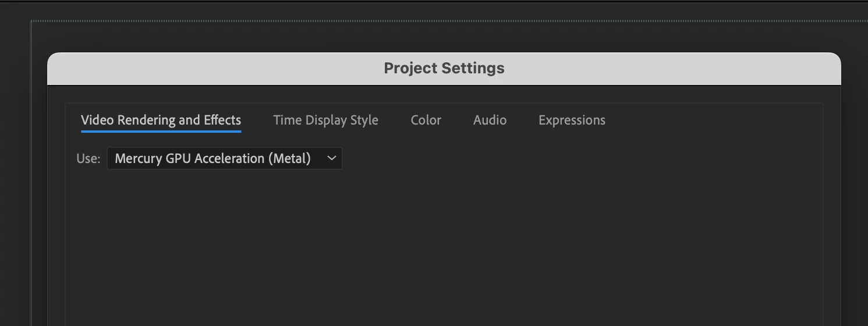The image size is (868, 326).
Task: Switch to the Time Display Style tab
Action: pyautogui.click(x=325, y=121)
